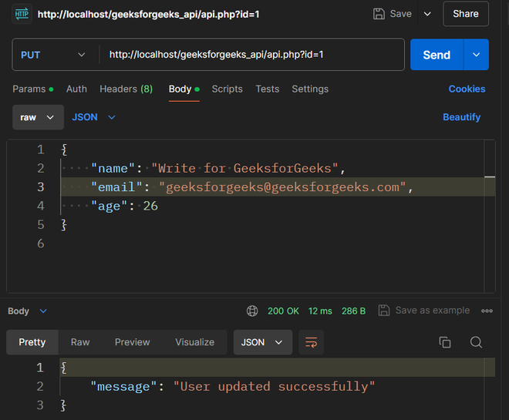Screen dimensions: 509x420
Task: Open the request JSON language dropdown
Action: tap(93, 117)
